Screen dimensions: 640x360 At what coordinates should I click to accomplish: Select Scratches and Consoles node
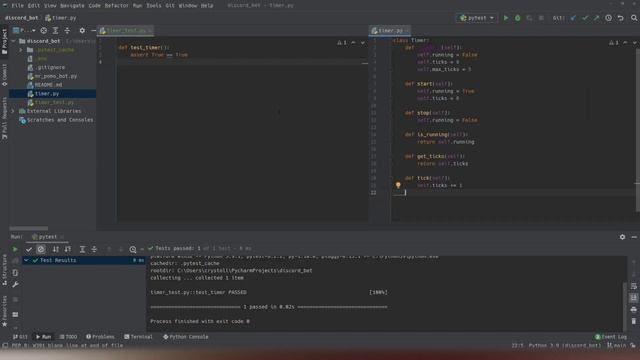click(56, 120)
